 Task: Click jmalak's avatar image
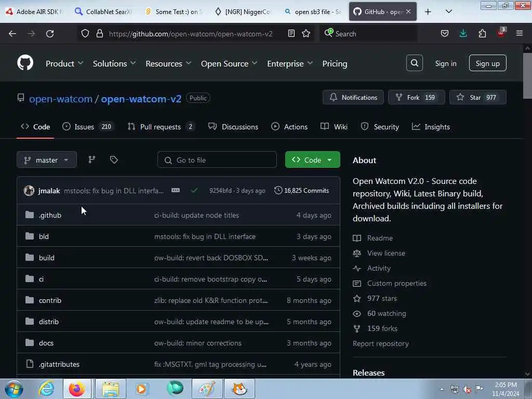[x=29, y=190]
